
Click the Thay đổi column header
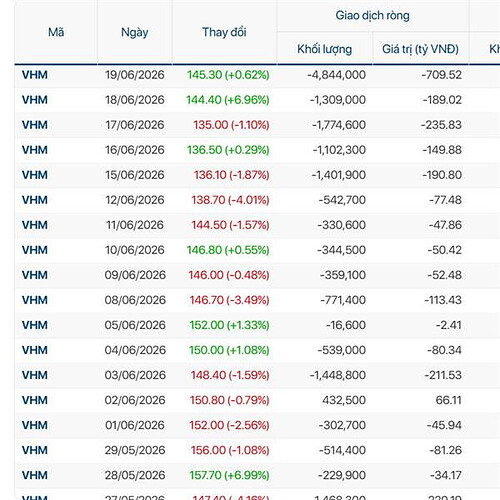tap(224, 32)
